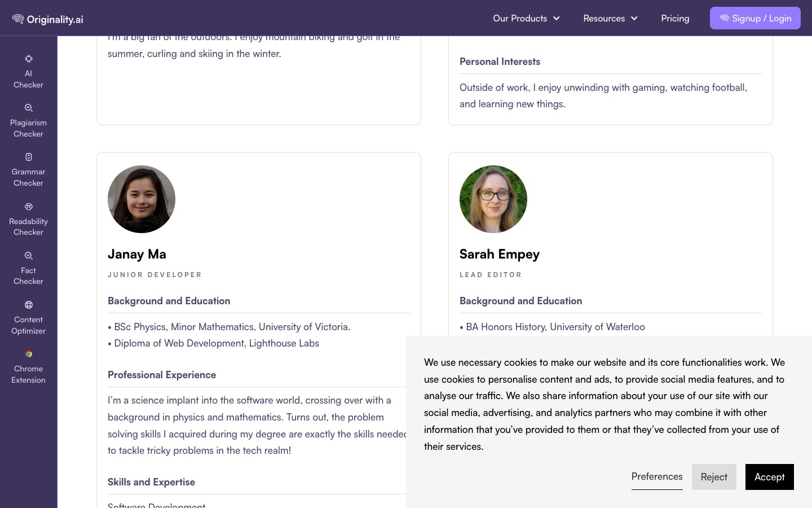Open cookie Preferences

pos(657,476)
